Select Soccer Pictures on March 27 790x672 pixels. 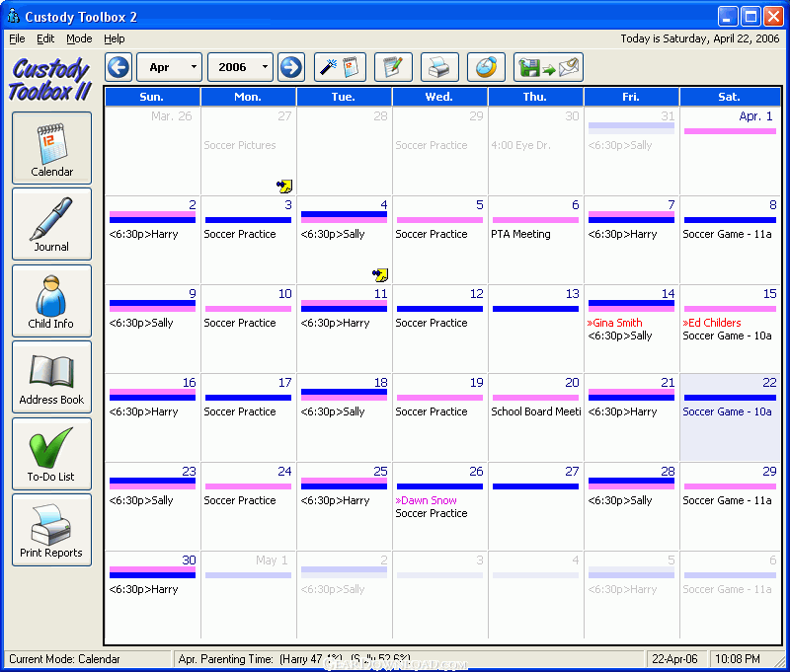coord(240,145)
